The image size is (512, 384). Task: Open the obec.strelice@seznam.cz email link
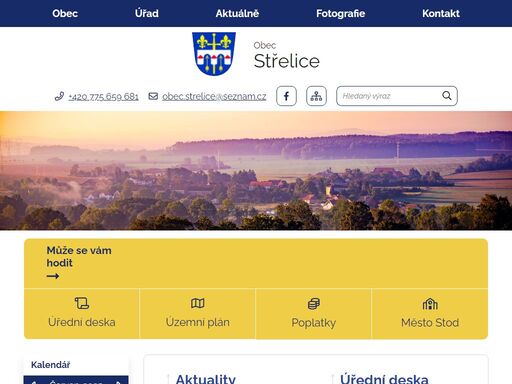(214, 96)
